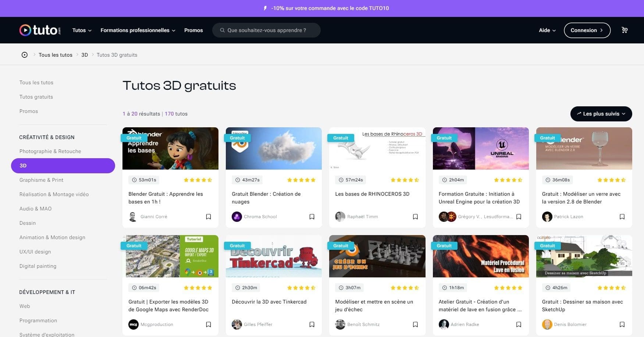Click the Grégory V. author avatars

447,217
